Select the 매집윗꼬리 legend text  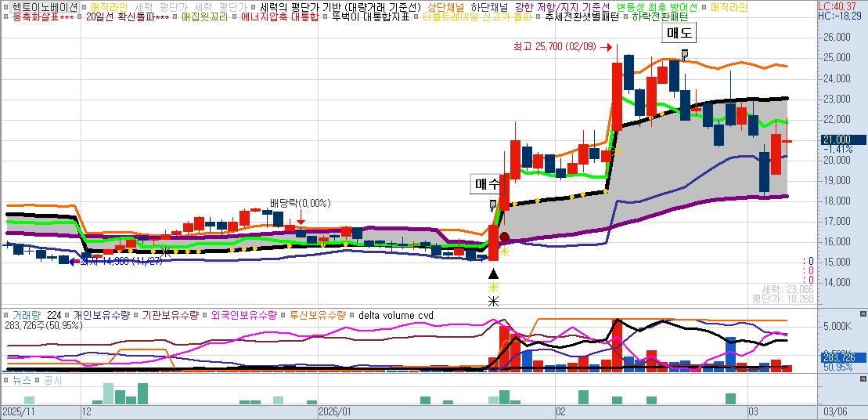204,16
